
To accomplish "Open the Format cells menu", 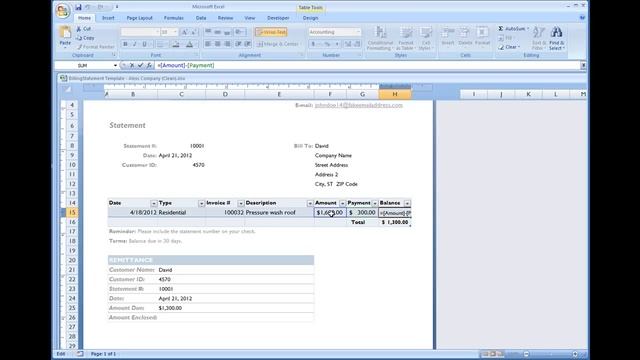I will tap(482, 37).
